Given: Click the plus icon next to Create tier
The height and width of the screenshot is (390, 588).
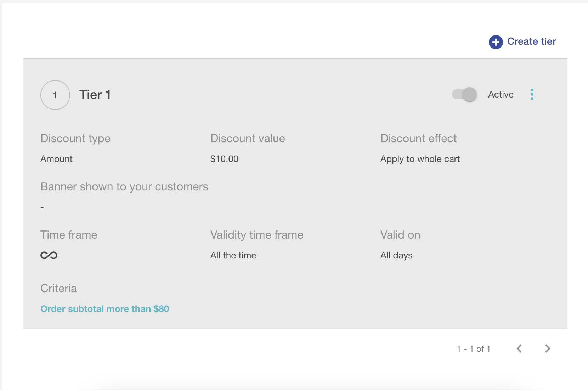Looking at the screenshot, I should point(496,42).
